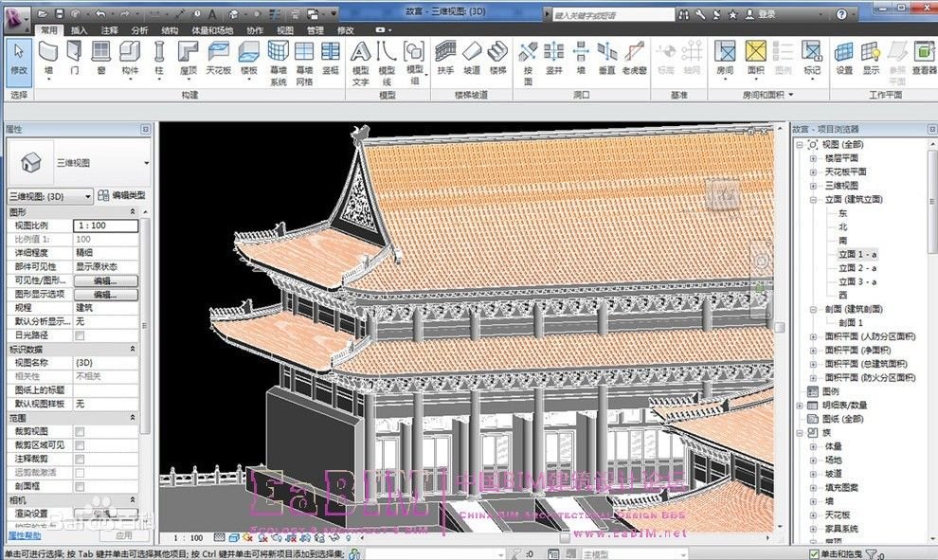Viewport: 938px width, 560px height.
Task: Select the 楼梯 (Stairs) tool
Action: [x=498, y=56]
